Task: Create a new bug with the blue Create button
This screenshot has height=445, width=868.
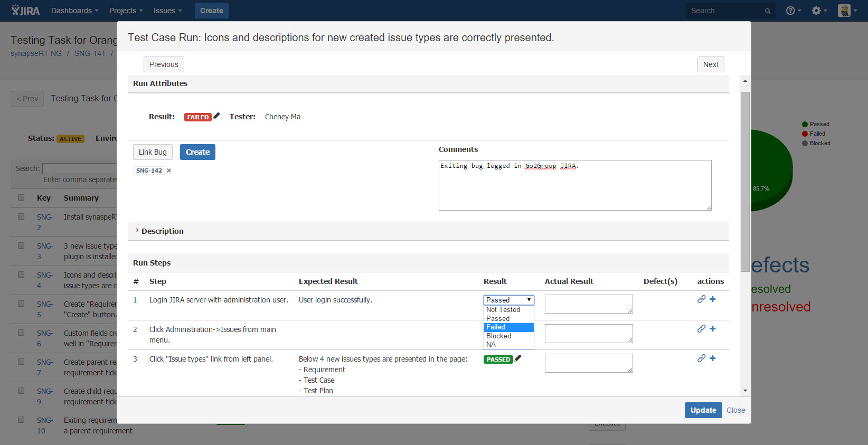Action: click(197, 152)
